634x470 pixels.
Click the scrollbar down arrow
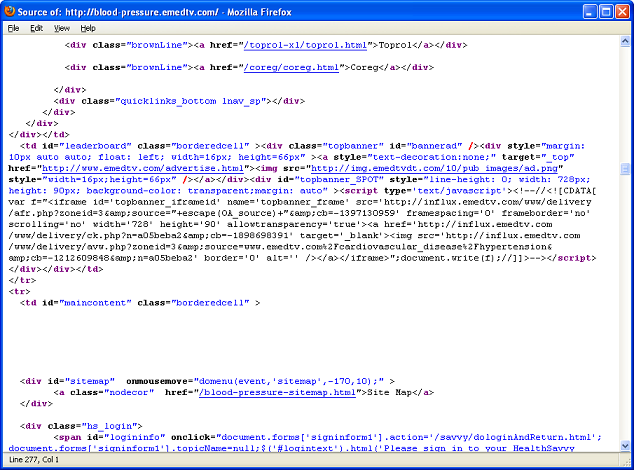[625, 446]
